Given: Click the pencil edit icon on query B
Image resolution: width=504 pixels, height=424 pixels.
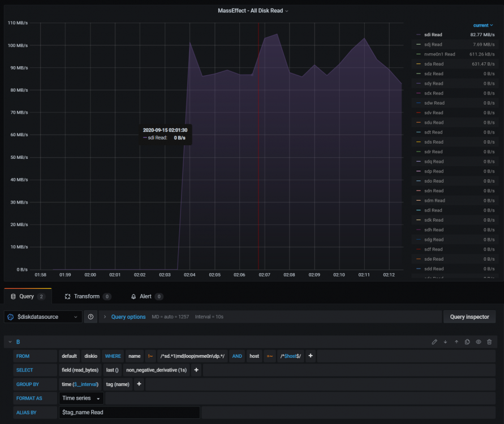Looking at the screenshot, I should coord(434,342).
